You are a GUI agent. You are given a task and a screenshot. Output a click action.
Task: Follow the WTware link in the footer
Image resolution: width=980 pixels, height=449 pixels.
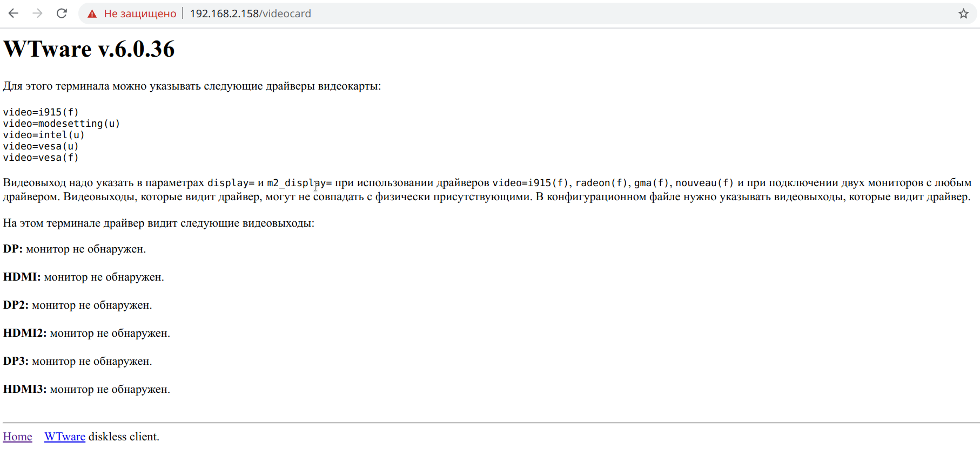pos(65,437)
